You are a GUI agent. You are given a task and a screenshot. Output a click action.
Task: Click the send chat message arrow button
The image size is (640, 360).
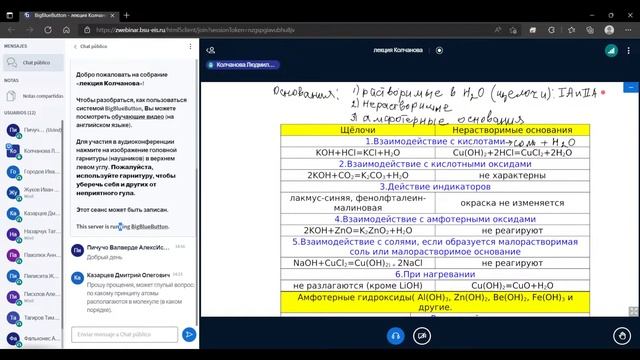click(x=189, y=335)
